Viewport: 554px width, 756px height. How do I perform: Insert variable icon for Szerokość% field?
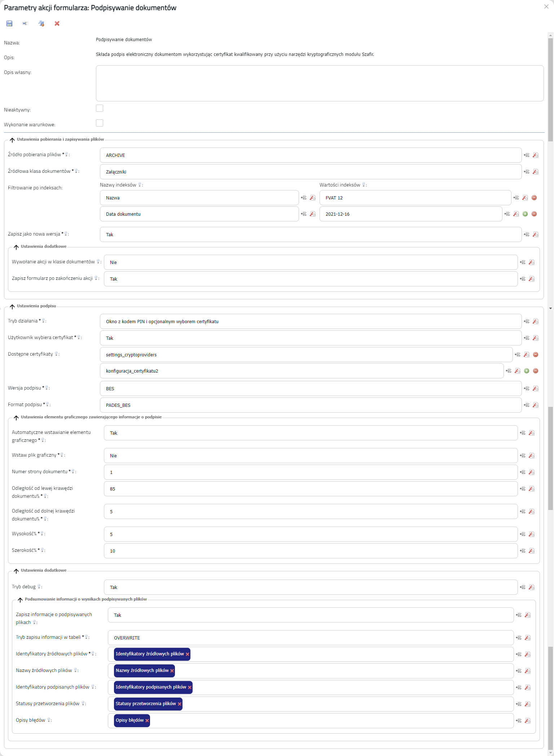[523, 551]
